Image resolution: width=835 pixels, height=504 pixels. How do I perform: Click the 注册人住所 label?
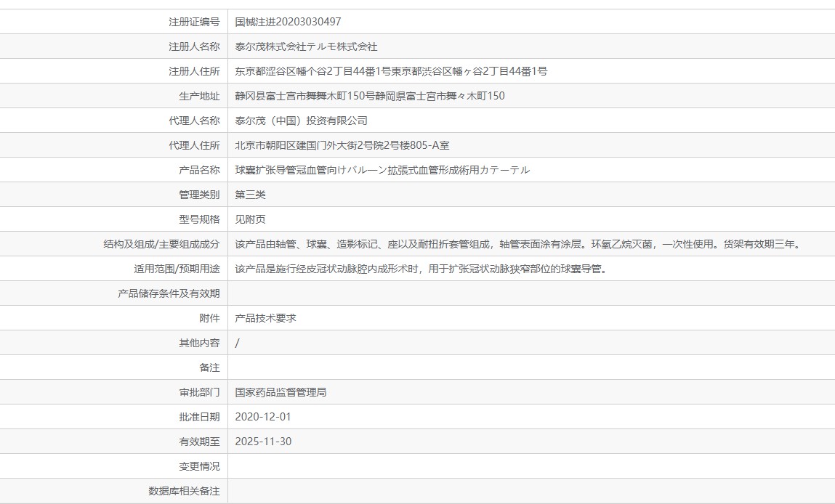pyautogui.click(x=194, y=71)
